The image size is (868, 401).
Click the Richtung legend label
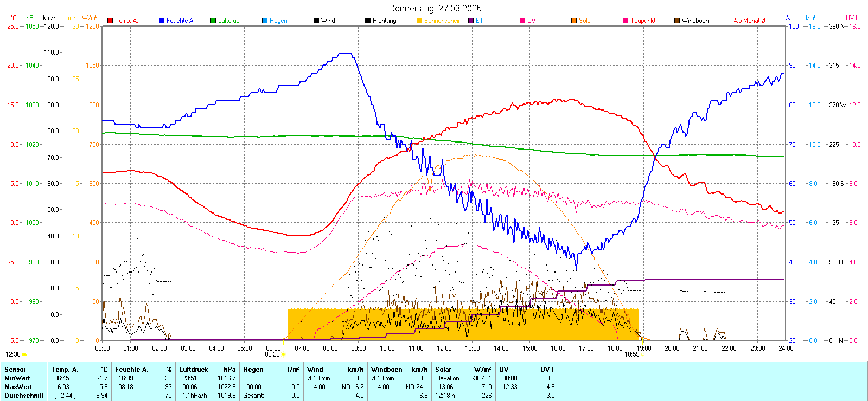click(384, 21)
